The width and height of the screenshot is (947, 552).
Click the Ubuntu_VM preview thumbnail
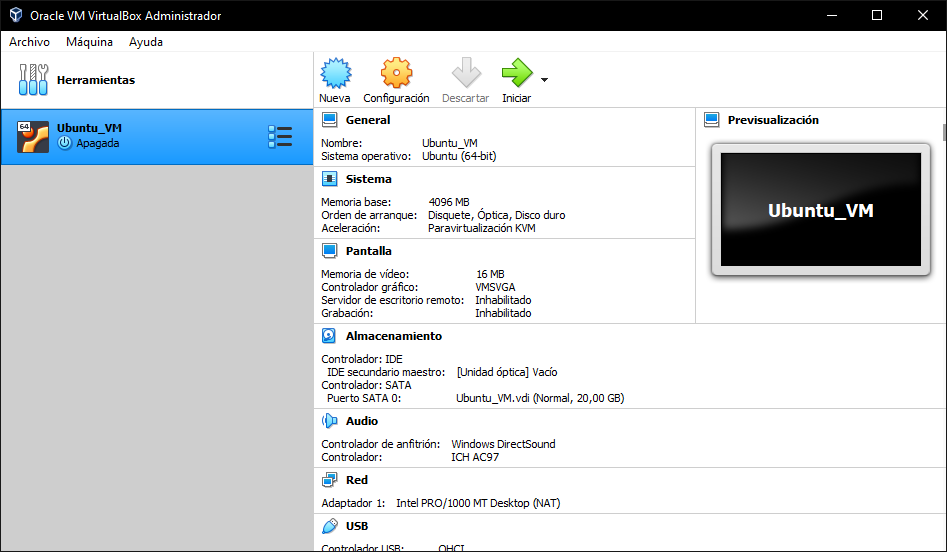point(821,210)
